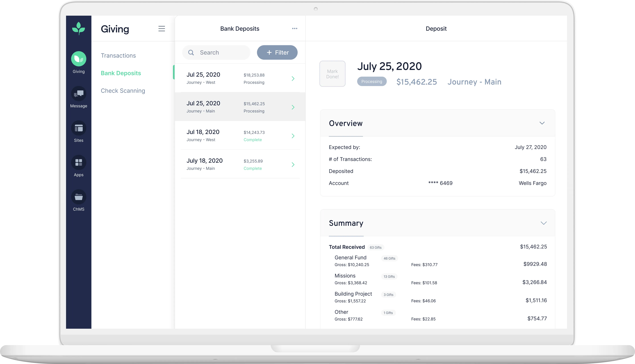Select Check Scanning menu item
The image size is (635, 364).
click(123, 91)
